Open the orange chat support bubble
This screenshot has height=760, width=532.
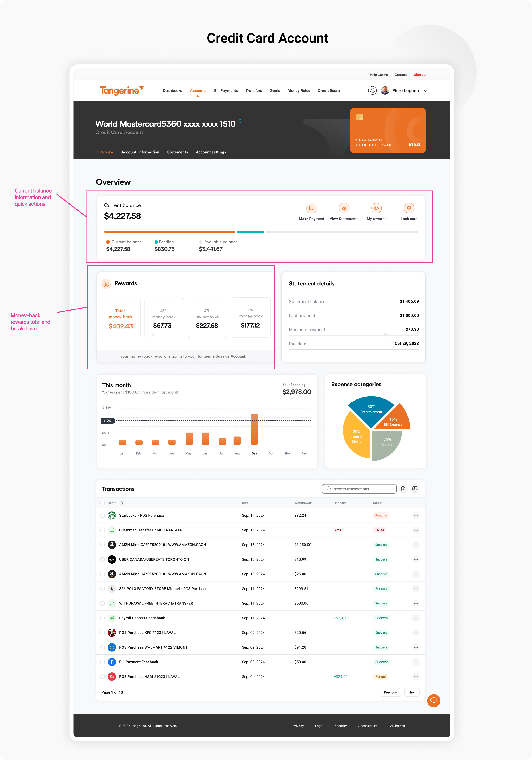433,700
